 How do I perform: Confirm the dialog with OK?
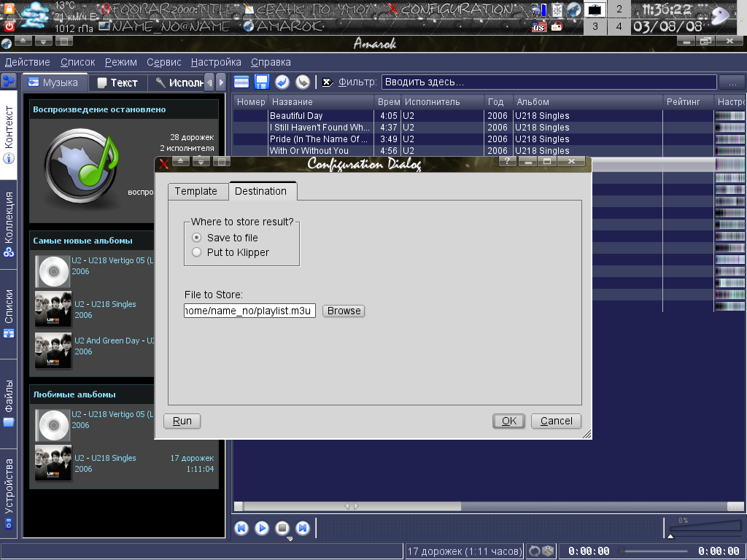[508, 421]
